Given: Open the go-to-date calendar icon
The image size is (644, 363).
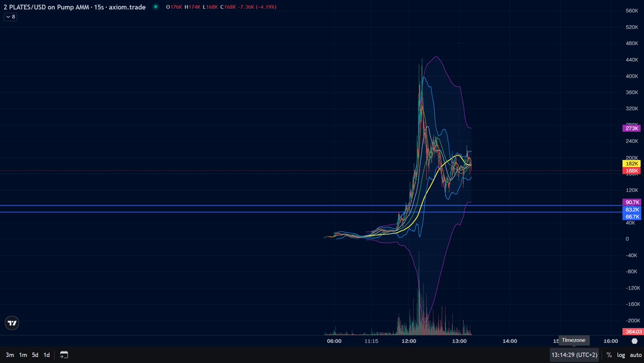Looking at the screenshot, I should 64,354.
